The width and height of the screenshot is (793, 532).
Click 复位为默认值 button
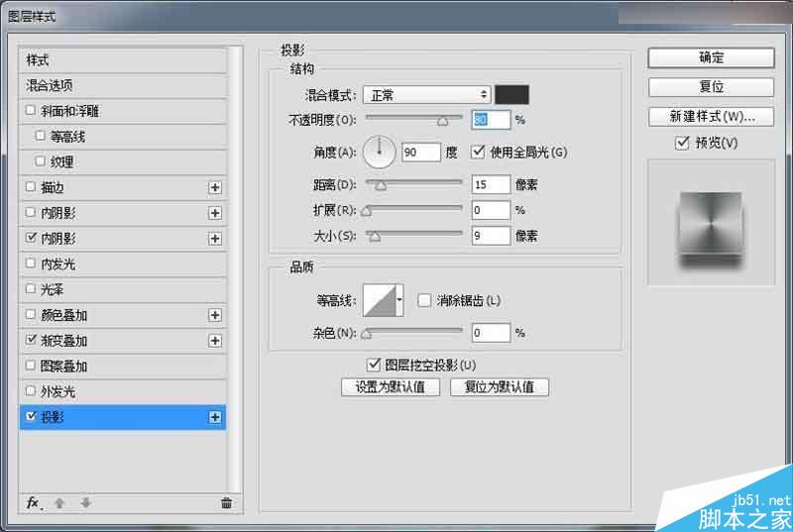(500, 387)
